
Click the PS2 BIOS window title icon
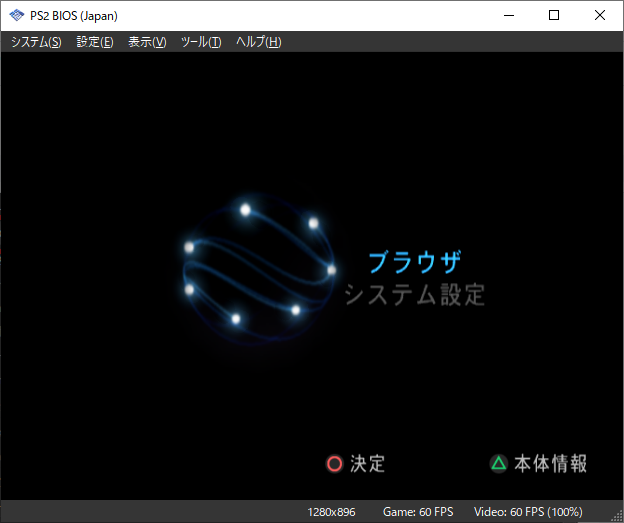(16, 16)
